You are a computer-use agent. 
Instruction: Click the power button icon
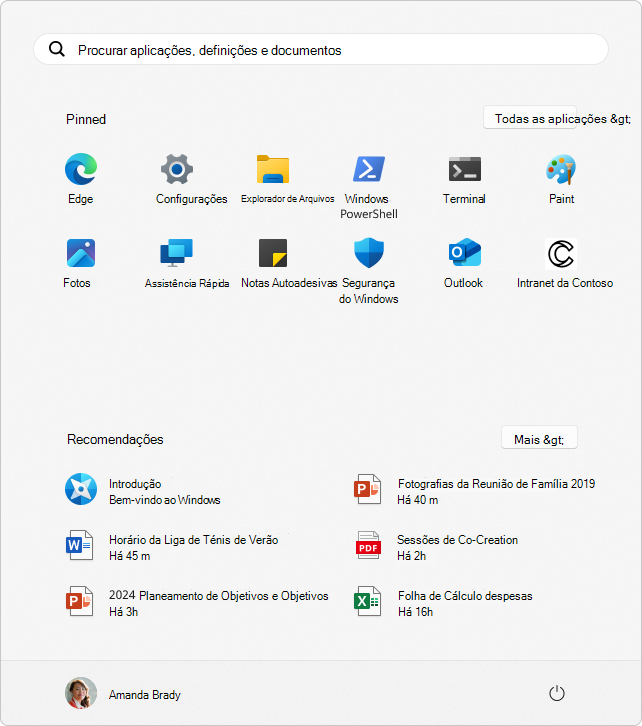557,693
